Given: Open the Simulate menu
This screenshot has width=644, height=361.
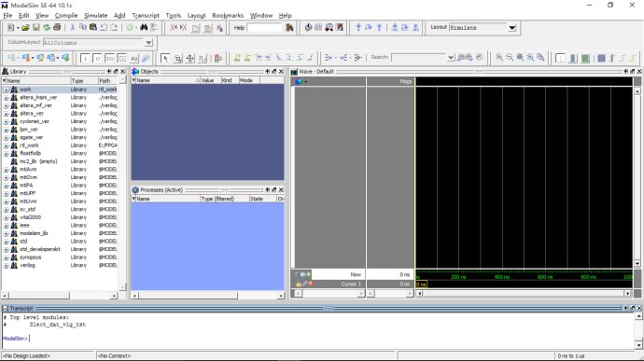Looking at the screenshot, I should pyautogui.click(x=96, y=15).
